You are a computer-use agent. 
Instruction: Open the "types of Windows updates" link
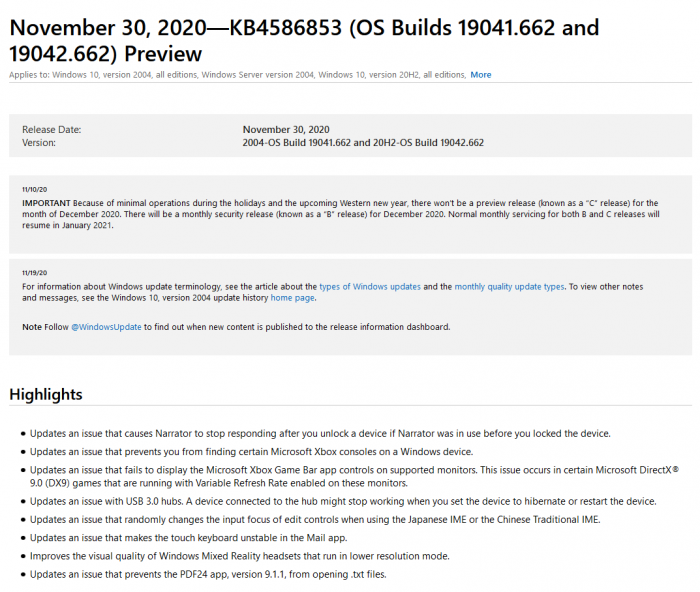point(369,287)
